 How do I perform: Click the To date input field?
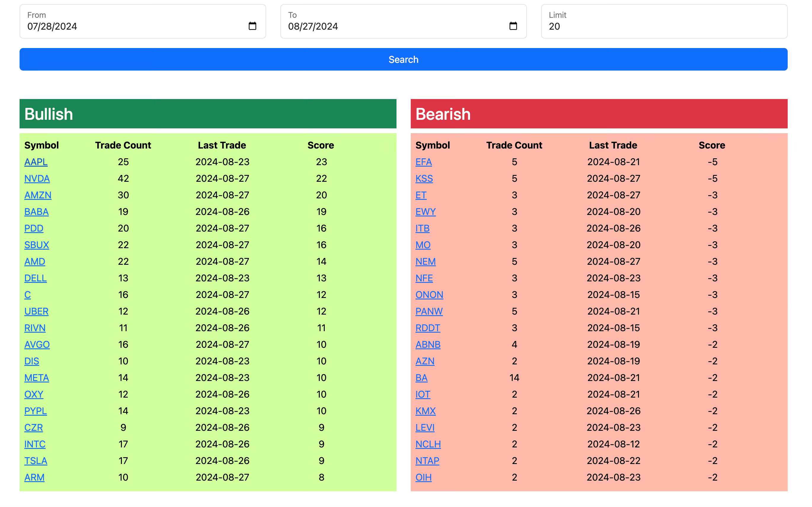point(404,21)
